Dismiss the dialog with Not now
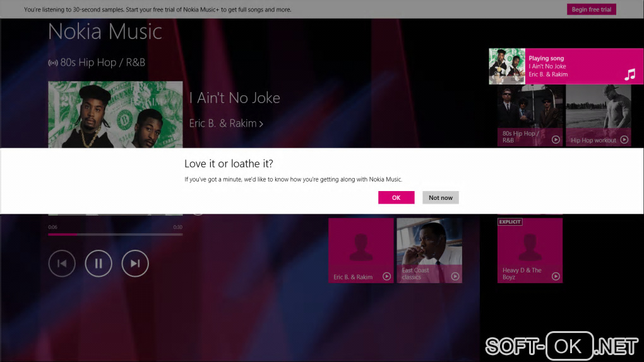 tap(440, 197)
